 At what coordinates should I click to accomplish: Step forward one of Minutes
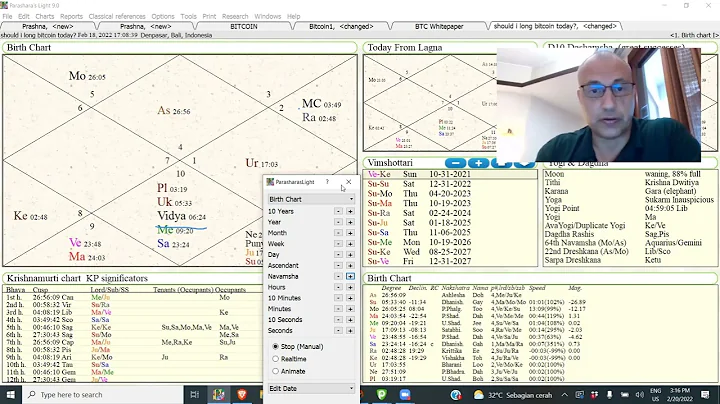click(350, 309)
